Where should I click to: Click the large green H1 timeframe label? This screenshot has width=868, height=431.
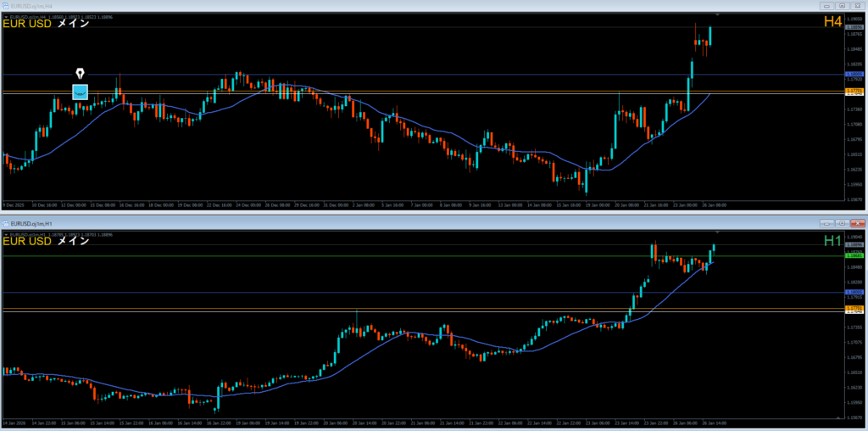832,241
